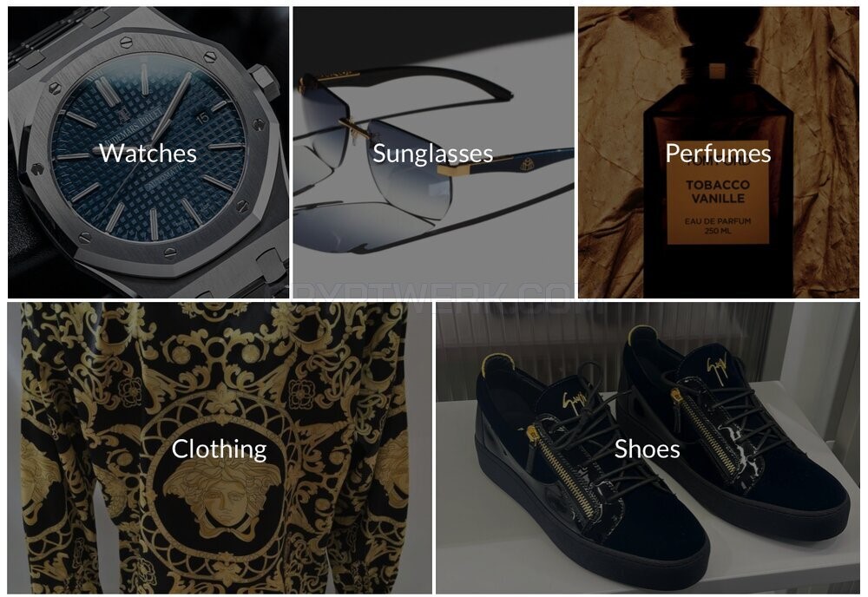Image resolution: width=868 pixels, height=597 pixels.
Task: Open the Shoes category tile
Action: (648, 448)
